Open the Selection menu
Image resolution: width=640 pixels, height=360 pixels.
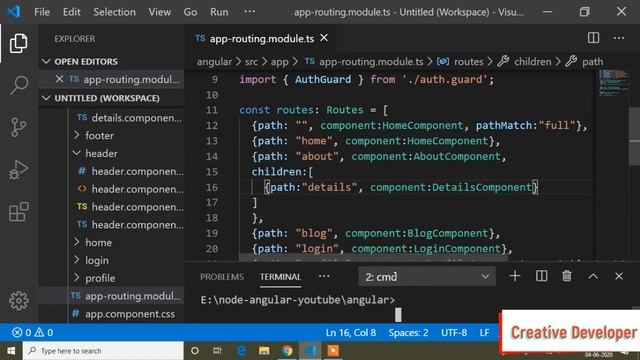[114, 12]
